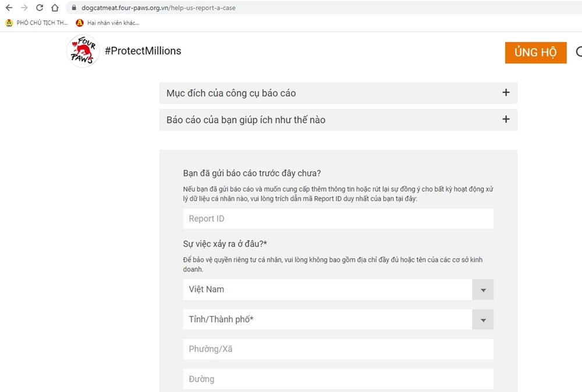The image size is (582, 392).
Task: Click the plus icon on the first accordion
Action: click(506, 92)
